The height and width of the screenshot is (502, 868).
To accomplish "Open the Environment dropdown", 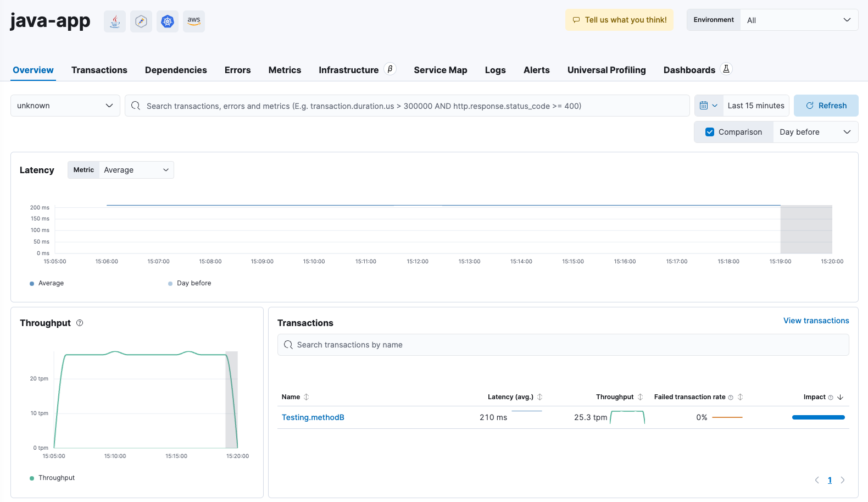I will 799,20.
